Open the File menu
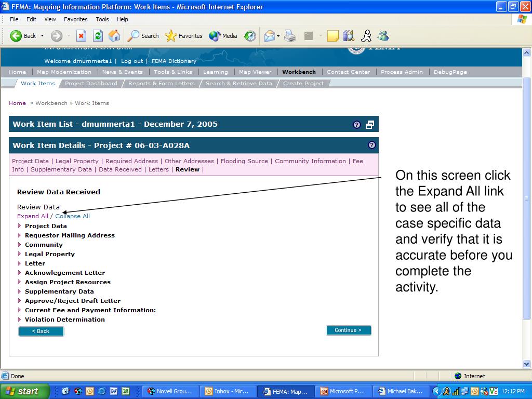The image size is (532, 399). click(14, 19)
